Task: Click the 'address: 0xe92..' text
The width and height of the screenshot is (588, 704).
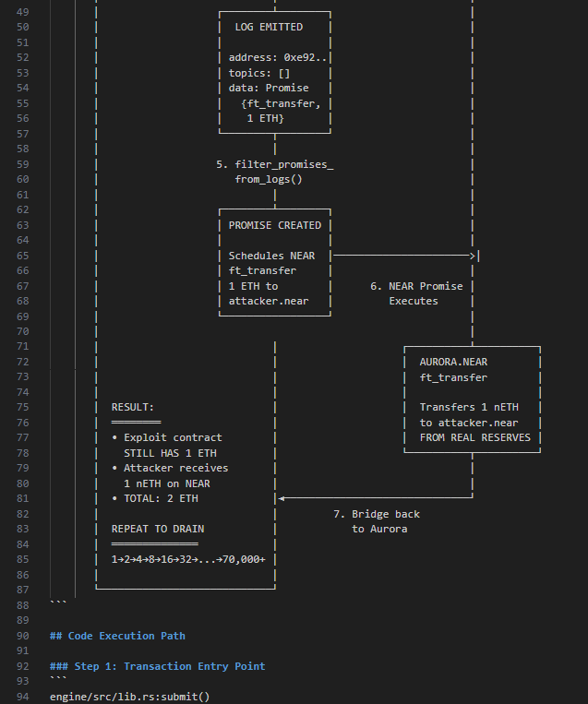Action: point(278,57)
